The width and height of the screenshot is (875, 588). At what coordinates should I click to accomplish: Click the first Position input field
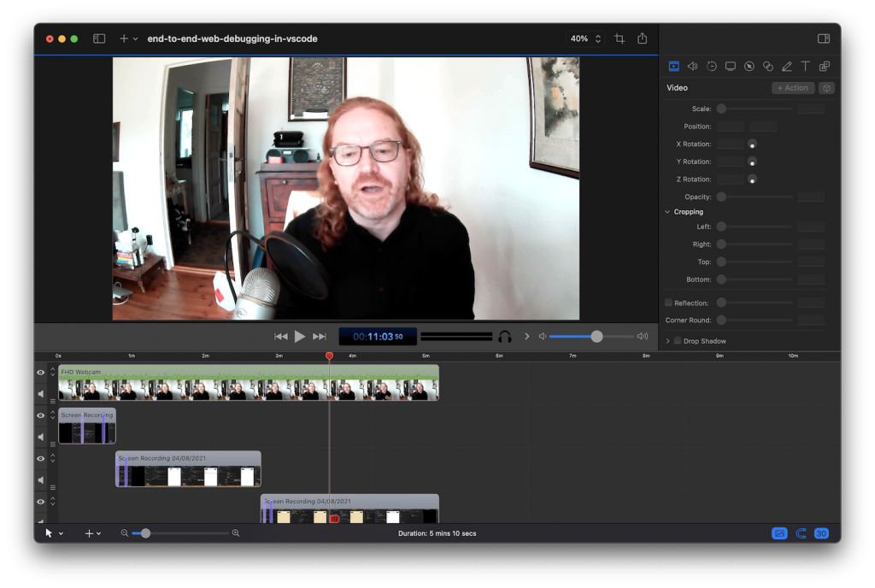click(x=731, y=126)
